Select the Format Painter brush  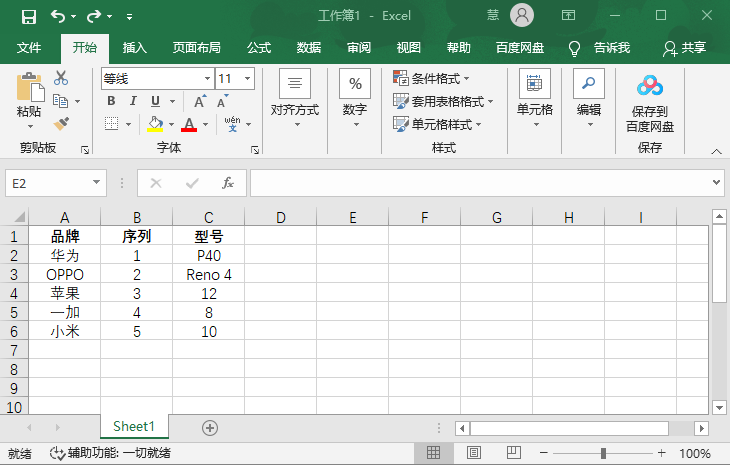pos(61,123)
